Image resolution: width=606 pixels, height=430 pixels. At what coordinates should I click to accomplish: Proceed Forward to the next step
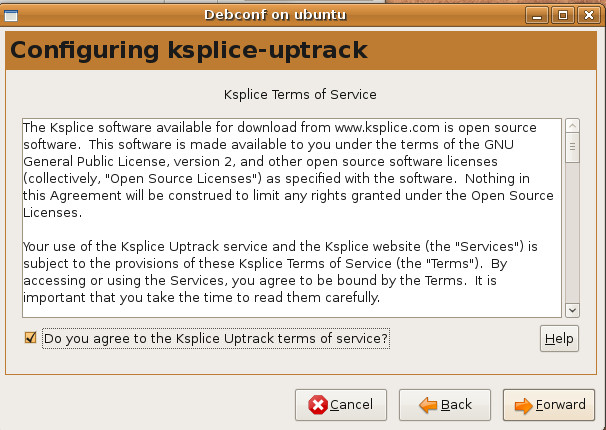[549, 405]
